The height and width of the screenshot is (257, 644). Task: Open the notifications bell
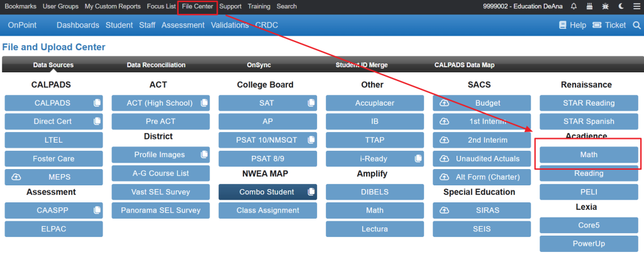(x=574, y=6)
